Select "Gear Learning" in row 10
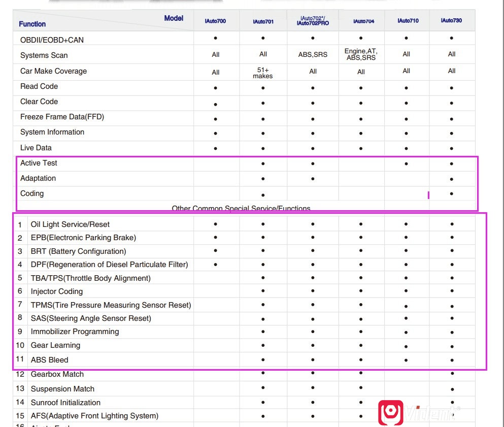The image size is (504, 427). tap(56, 345)
